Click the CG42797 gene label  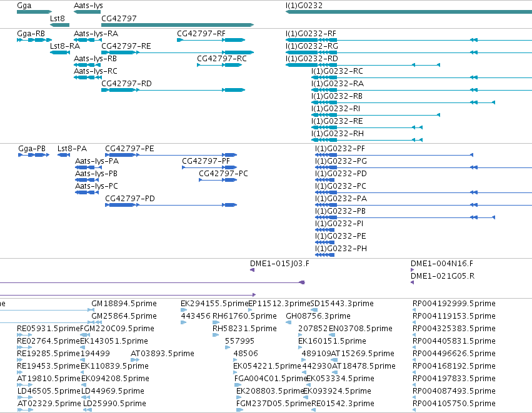point(119,19)
